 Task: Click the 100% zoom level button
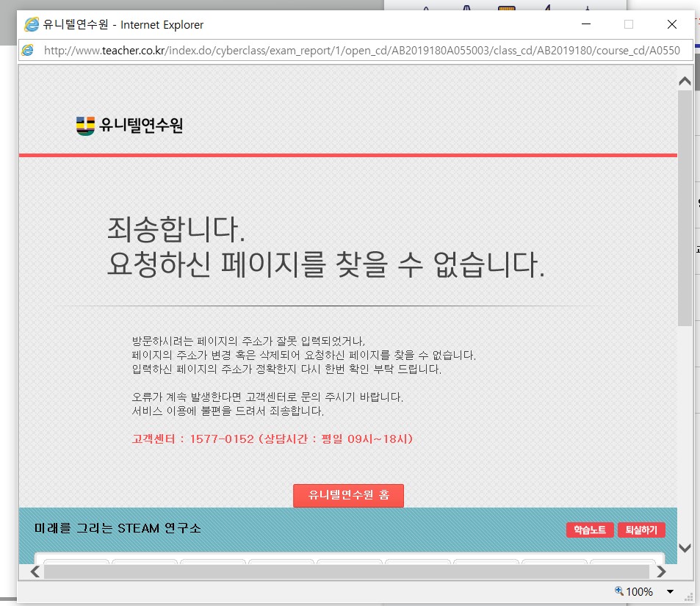pos(633,592)
